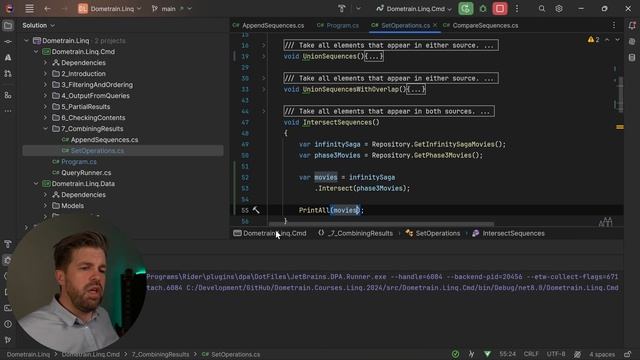Show more tool windows (three dots)
Screen dimensions: 640x360
8,111
